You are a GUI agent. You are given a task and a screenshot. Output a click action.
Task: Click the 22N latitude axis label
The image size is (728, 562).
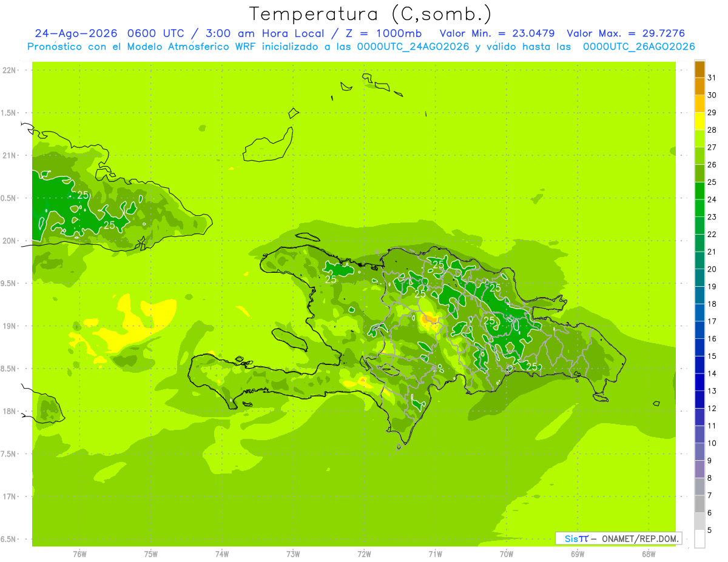9,70
